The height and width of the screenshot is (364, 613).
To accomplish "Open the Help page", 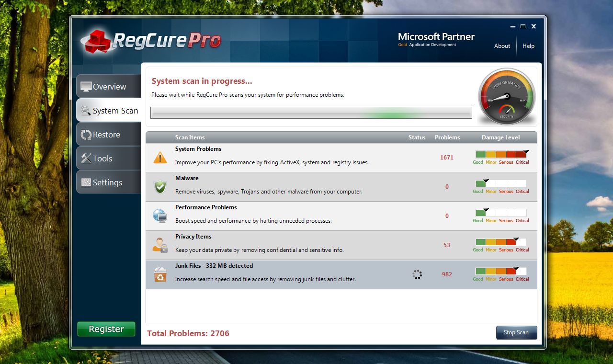I will (x=529, y=46).
